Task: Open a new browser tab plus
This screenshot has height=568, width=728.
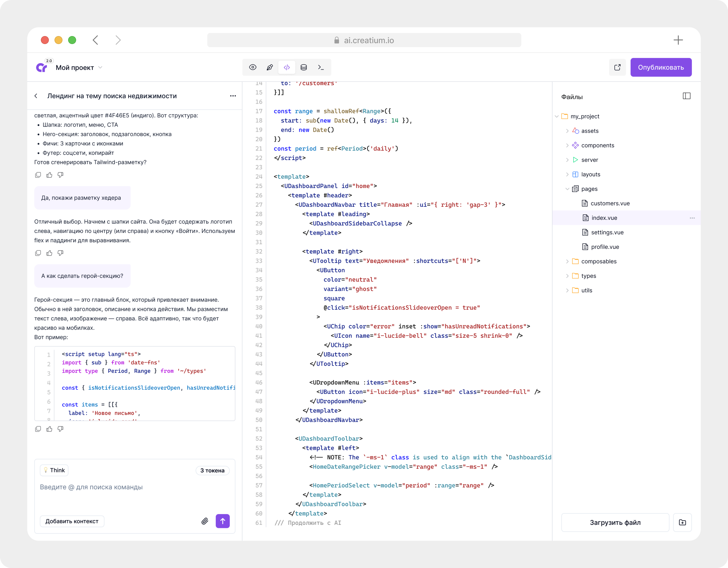Action: [678, 40]
